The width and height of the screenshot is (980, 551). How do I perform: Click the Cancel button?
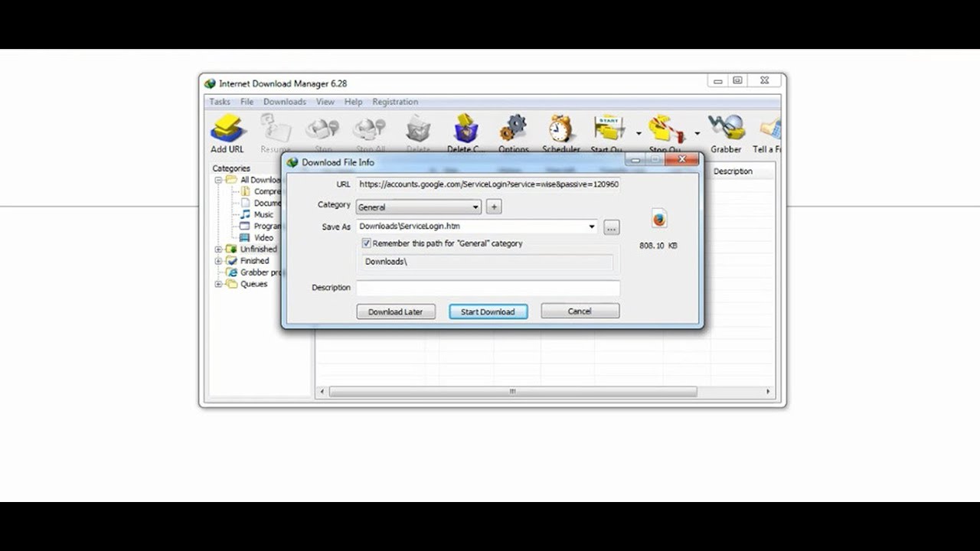pyautogui.click(x=580, y=311)
